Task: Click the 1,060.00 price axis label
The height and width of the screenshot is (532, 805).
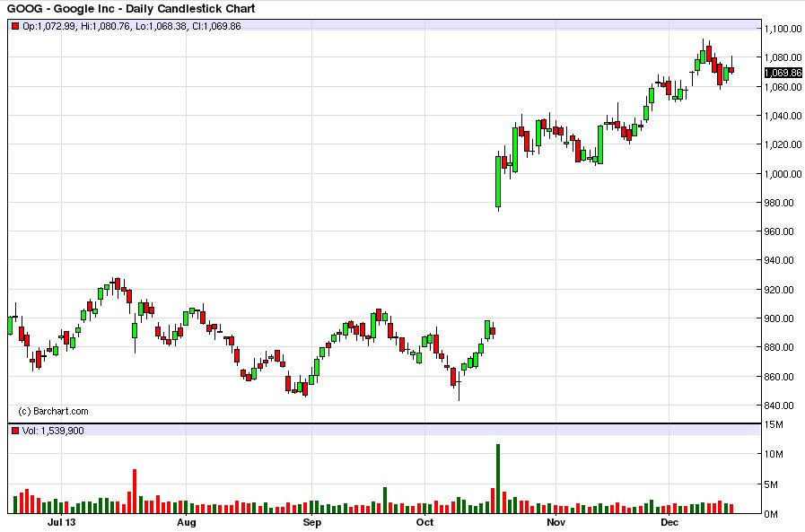Action: pyautogui.click(x=783, y=87)
